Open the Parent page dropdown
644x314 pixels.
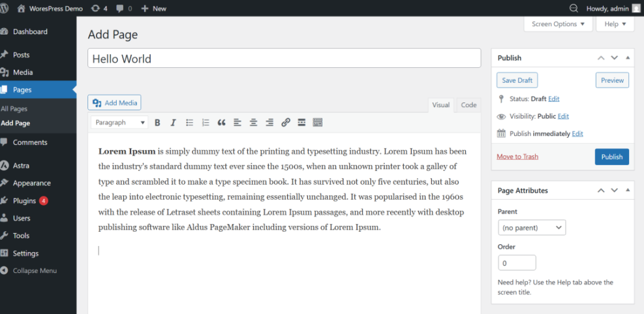coord(532,228)
